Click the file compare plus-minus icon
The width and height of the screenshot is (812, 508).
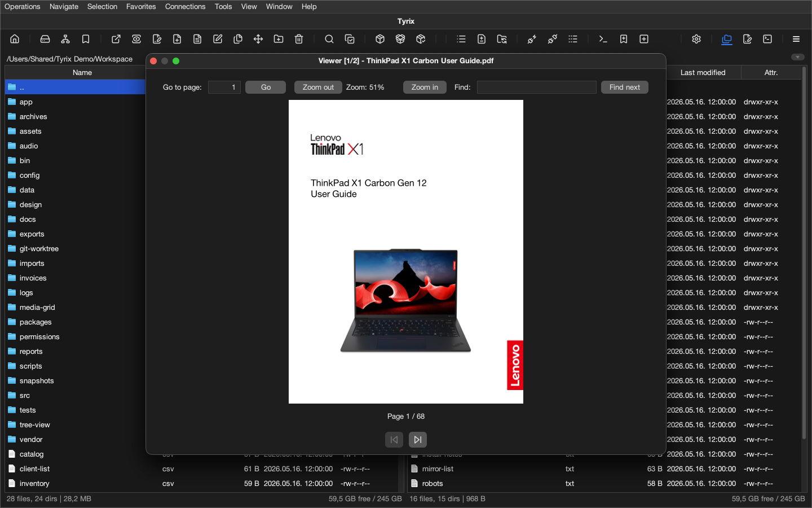[x=482, y=39]
